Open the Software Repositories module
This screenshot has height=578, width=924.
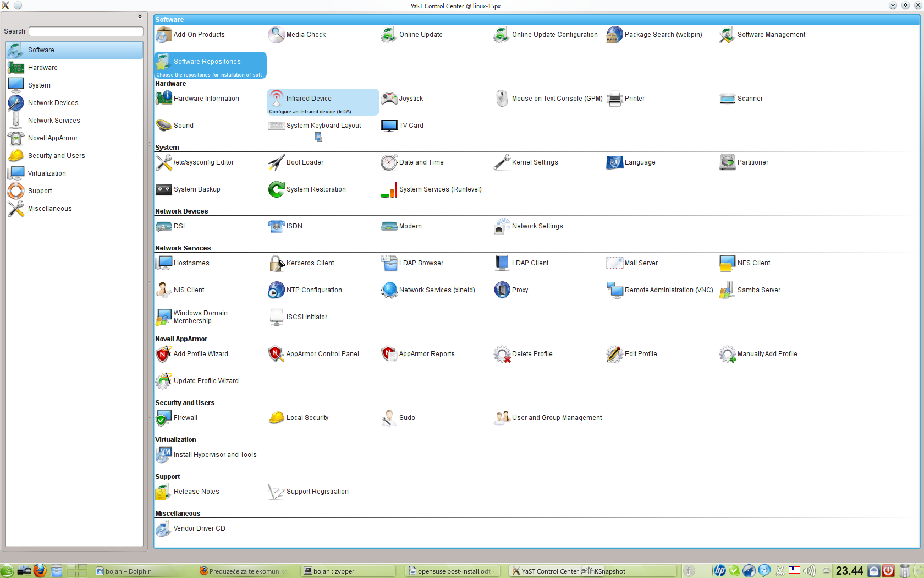211,65
